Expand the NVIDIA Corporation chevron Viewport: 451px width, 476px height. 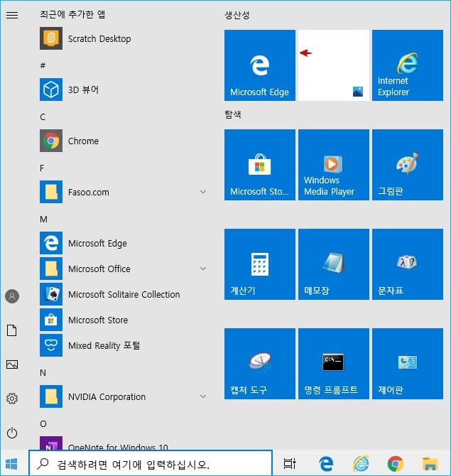(x=203, y=396)
